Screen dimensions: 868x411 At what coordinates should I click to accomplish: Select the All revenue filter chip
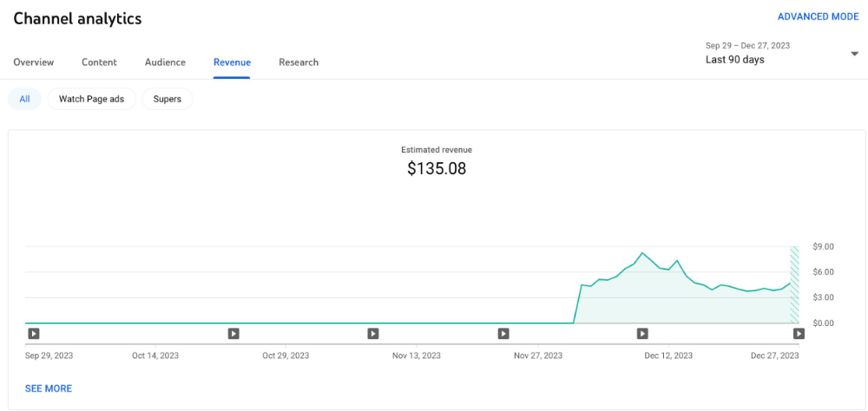[x=24, y=99]
